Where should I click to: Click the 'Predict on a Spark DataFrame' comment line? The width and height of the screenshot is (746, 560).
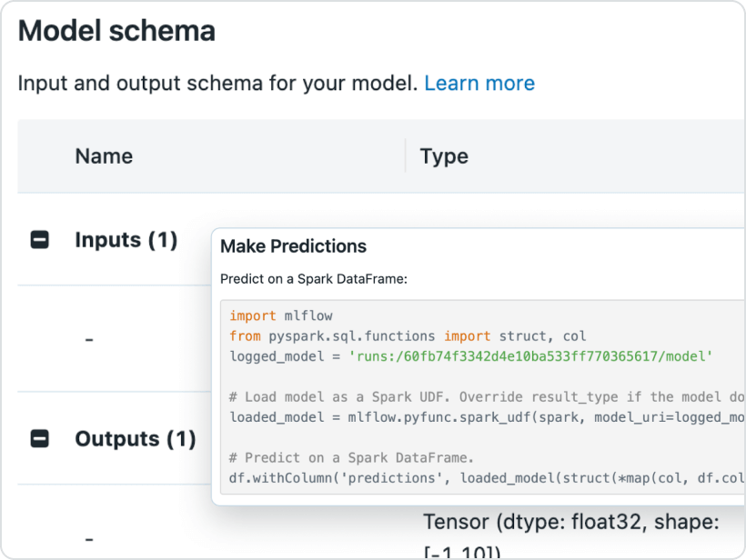click(351, 457)
